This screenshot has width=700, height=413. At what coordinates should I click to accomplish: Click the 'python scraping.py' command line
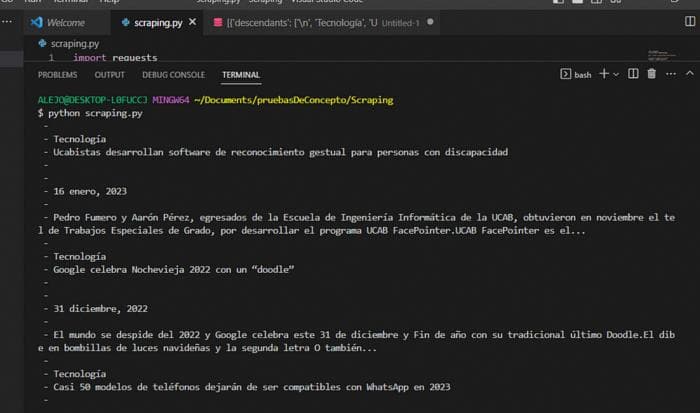pyautogui.click(x=90, y=113)
